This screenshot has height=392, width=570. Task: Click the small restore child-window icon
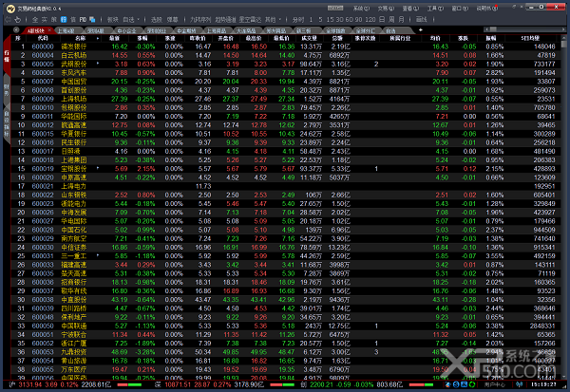pos(514,7)
